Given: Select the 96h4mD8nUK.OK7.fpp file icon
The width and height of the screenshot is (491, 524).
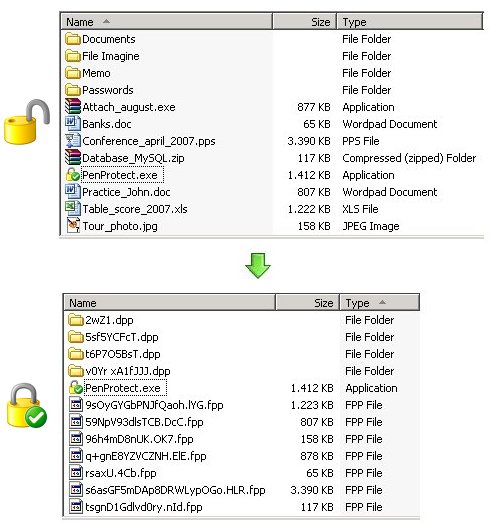Looking at the screenshot, I should [76, 439].
